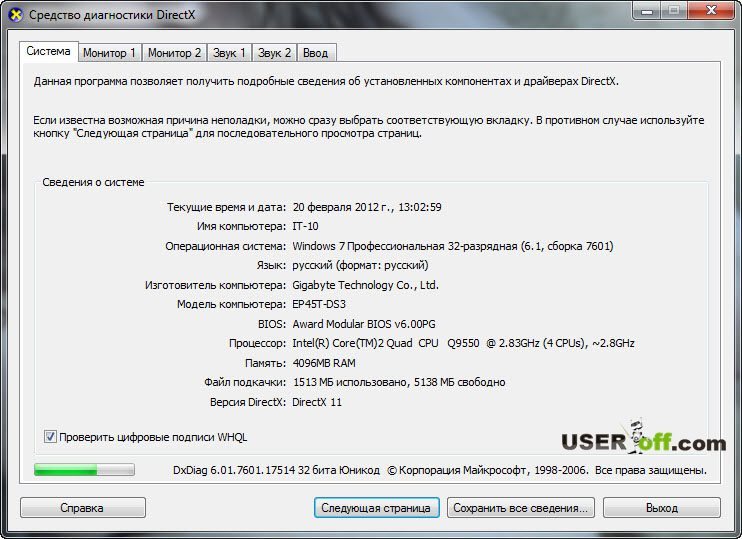
Task: Click the Выход button
Action: point(662,508)
